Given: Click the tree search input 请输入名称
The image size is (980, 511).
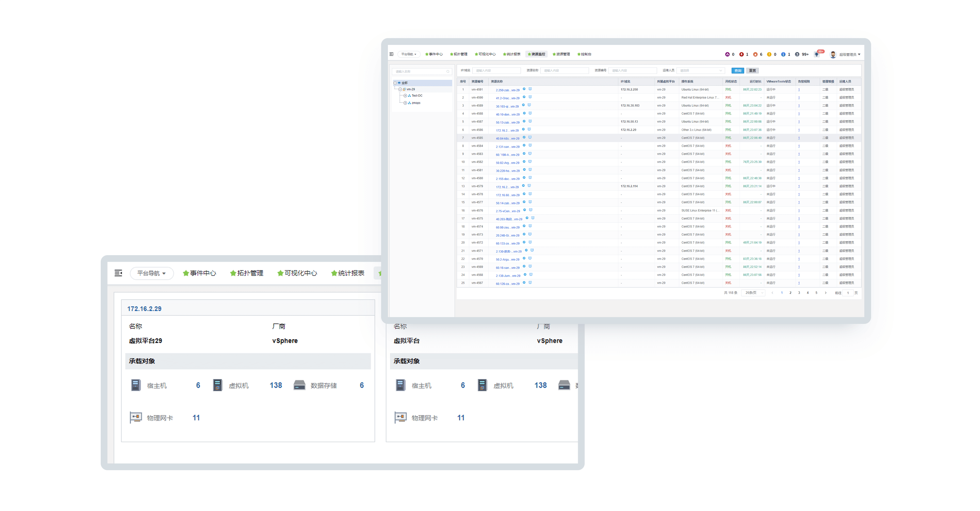Looking at the screenshot, I should coord(422,71).
